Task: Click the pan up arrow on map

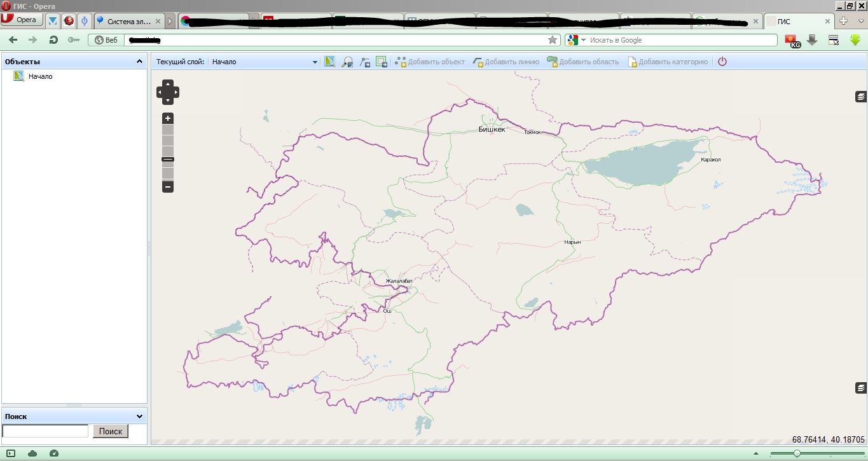Action: (168, 84)
